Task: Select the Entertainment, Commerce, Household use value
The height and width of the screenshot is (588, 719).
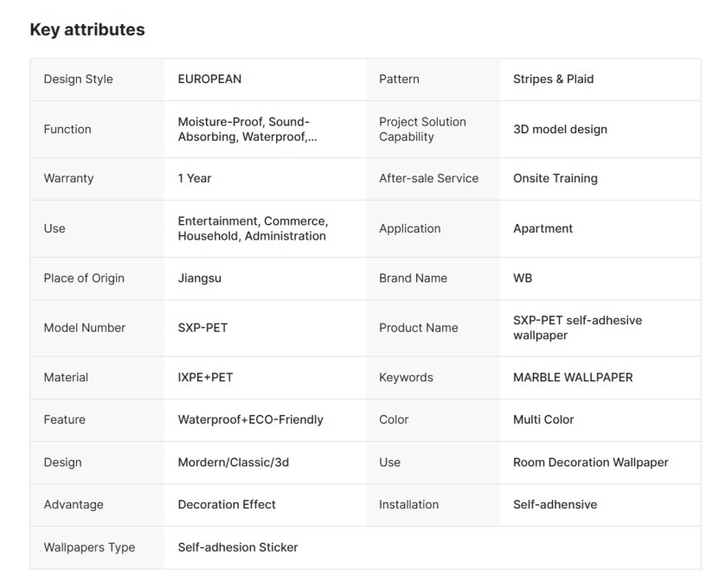Action: 253,228
